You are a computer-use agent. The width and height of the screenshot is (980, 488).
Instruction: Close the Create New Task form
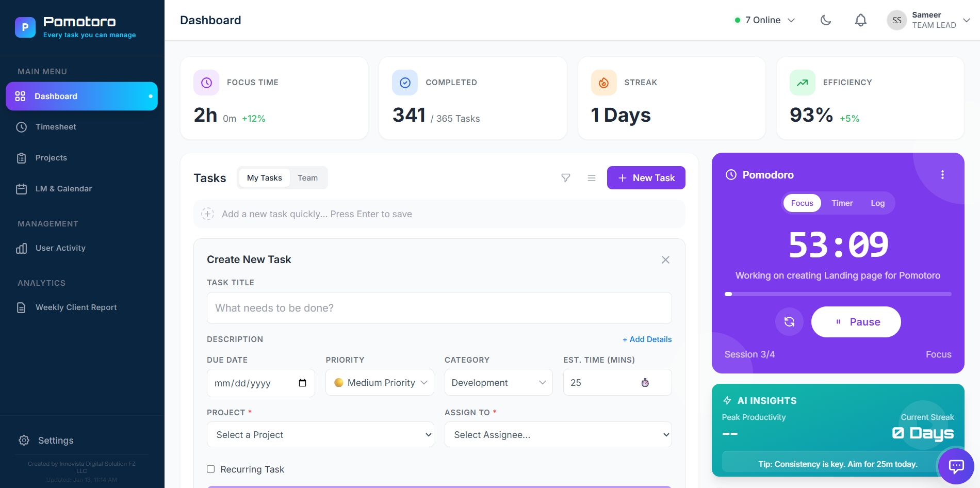pyautogui.click(x=665, y=260)
